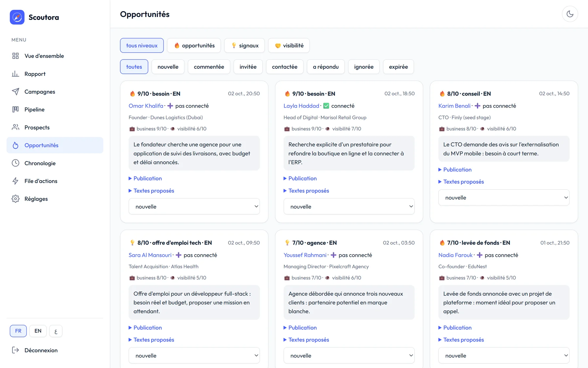
Task: Filter status by 'ignorée'
Action: point(364,67)
